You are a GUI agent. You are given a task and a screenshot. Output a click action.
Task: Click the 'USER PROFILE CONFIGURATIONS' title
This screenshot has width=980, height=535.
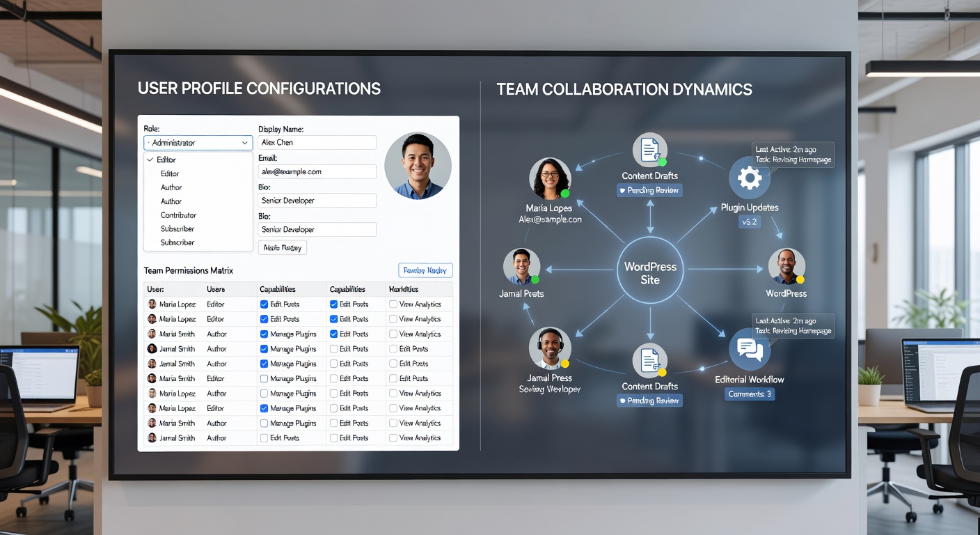(x=259, y=88)
